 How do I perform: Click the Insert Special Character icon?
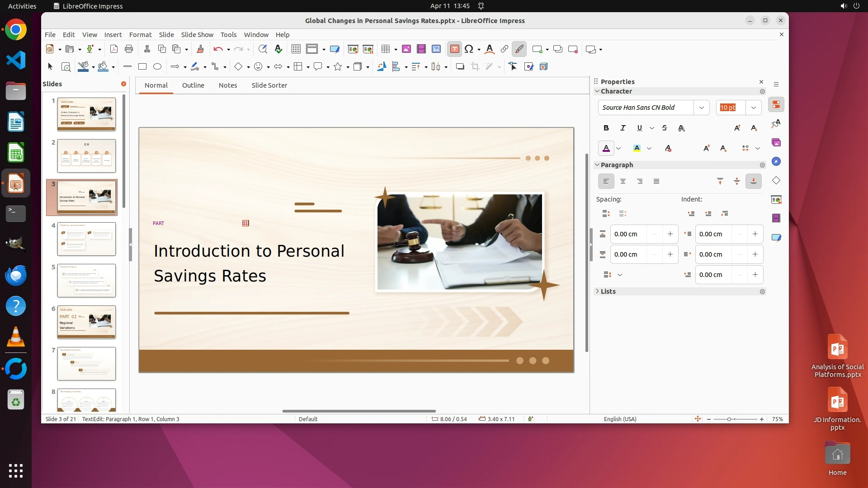(x=469, y=49)
